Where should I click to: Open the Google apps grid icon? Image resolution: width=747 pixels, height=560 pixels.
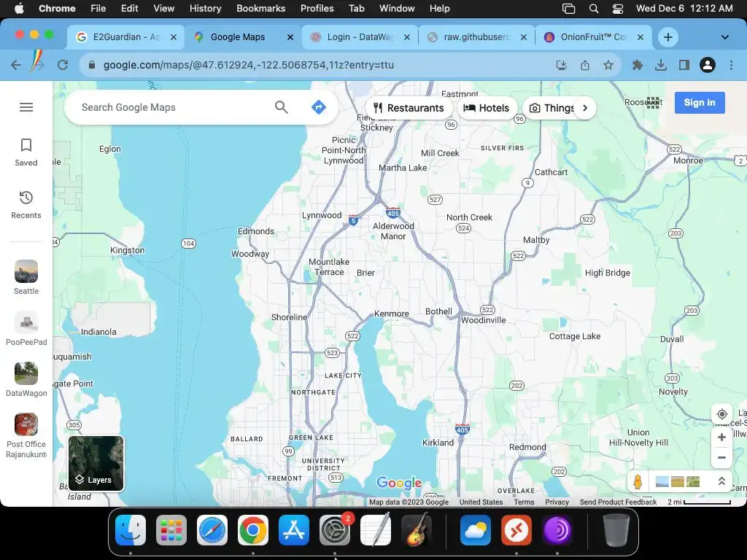653,102
